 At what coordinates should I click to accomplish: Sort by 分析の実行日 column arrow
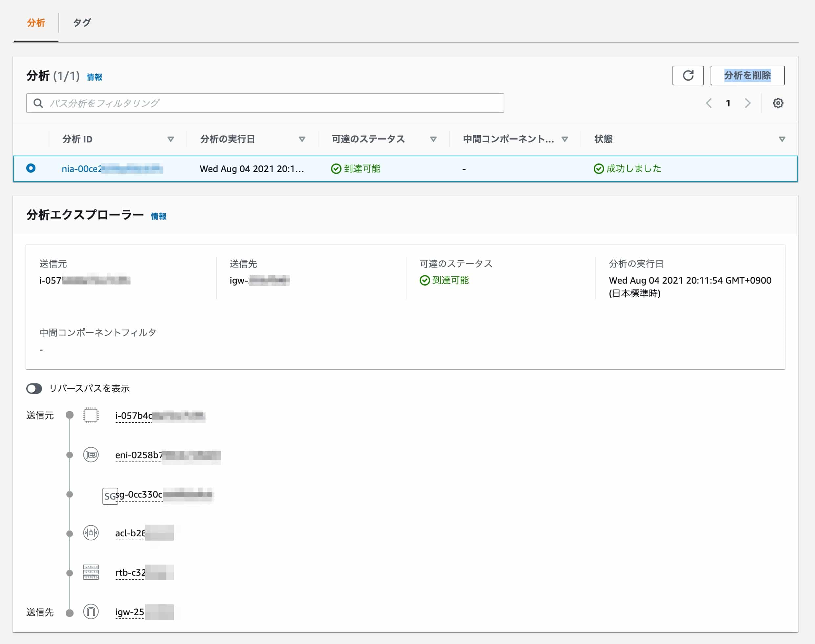click(x=302, y=139)
